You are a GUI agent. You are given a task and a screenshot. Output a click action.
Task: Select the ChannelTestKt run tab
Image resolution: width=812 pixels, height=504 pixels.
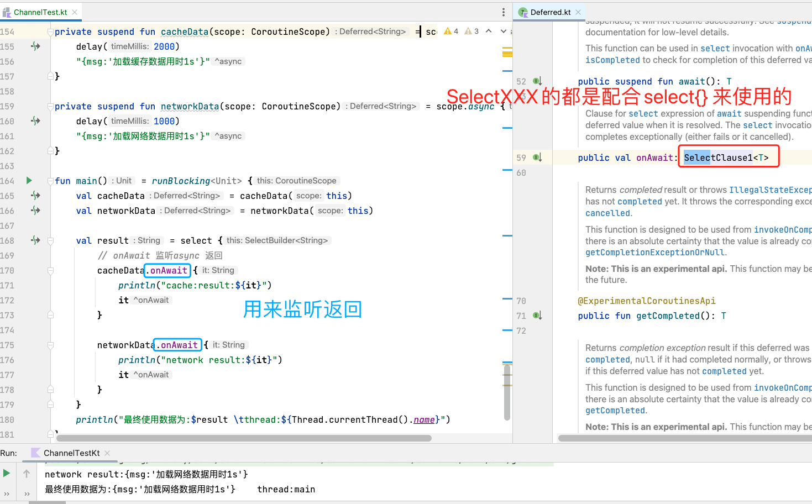pos(71,453)
